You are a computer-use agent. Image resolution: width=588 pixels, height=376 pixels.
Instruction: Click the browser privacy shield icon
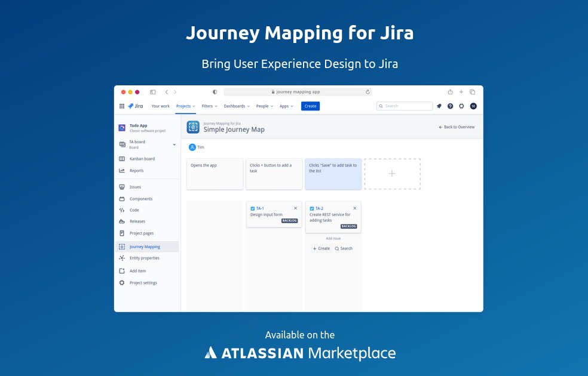click(215, 92)
